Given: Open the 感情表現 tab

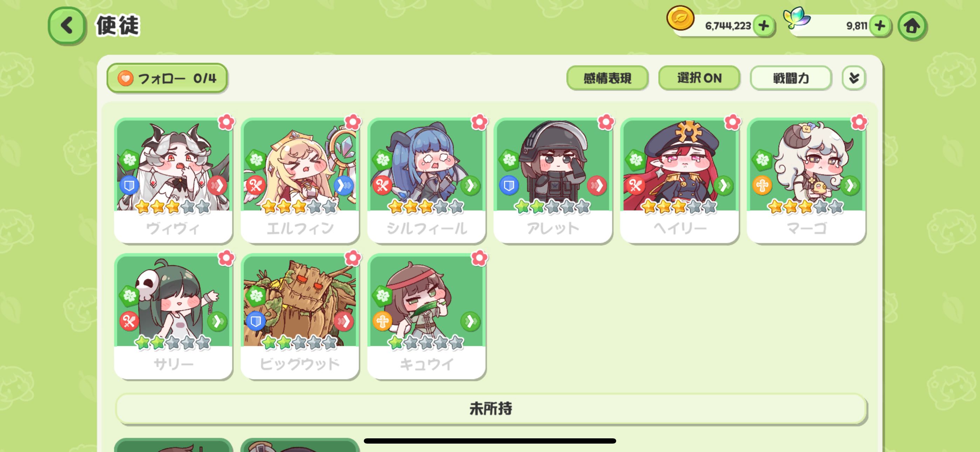Looking at the screenshot, I should tap(607, 78).
